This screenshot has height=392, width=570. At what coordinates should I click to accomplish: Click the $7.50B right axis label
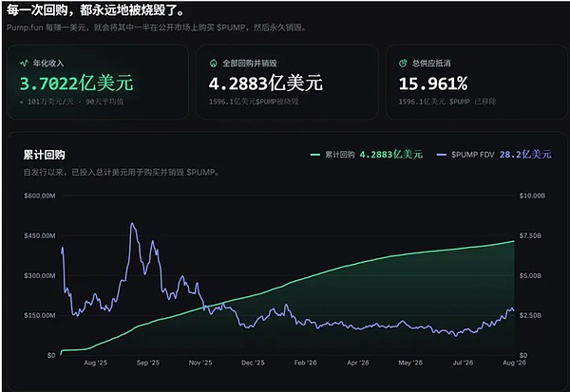click(x=530, y=235)
